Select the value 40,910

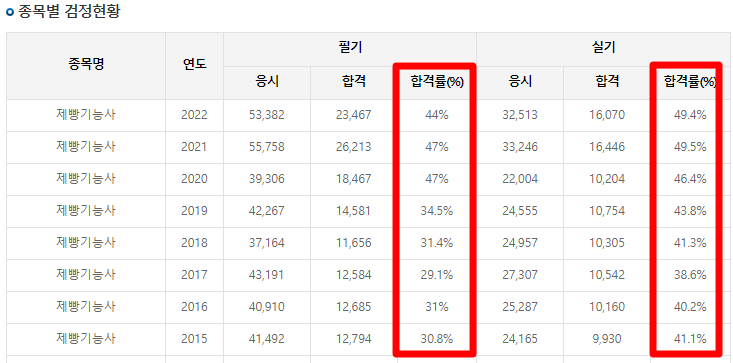click(x=266, y=307)
